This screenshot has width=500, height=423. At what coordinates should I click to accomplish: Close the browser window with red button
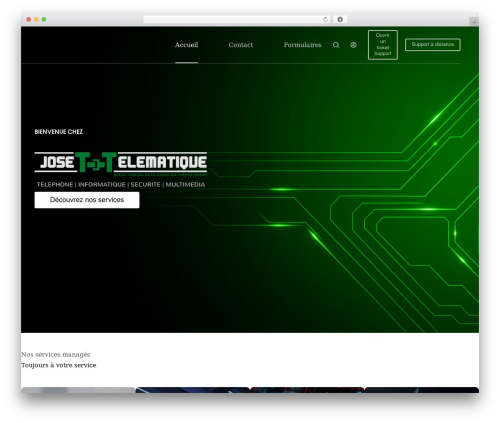pyautogui.click(x=29, y=19)
